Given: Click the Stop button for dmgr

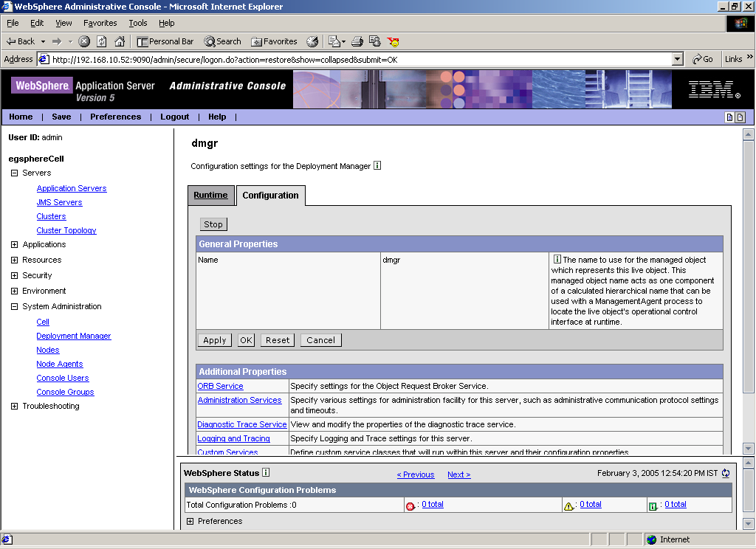Looking at the screenshot, I should [213, 224].
